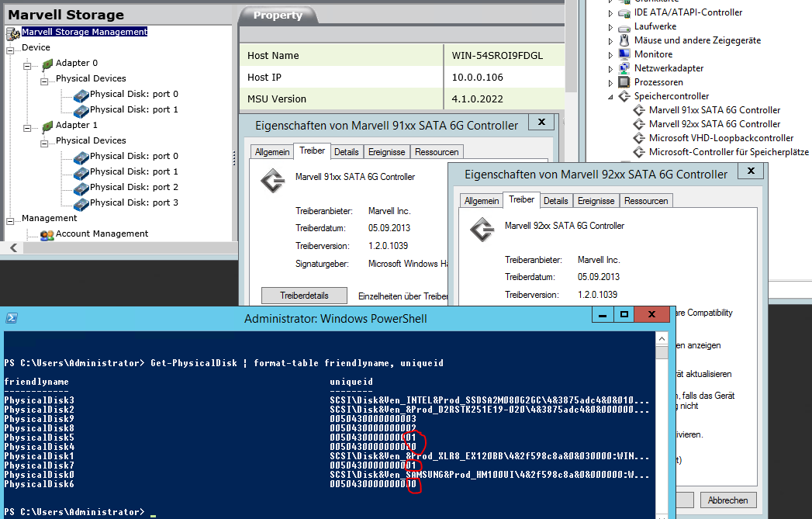Click the Account Management users icon
Screen dimensions: 812x519
tap(47, 235)
